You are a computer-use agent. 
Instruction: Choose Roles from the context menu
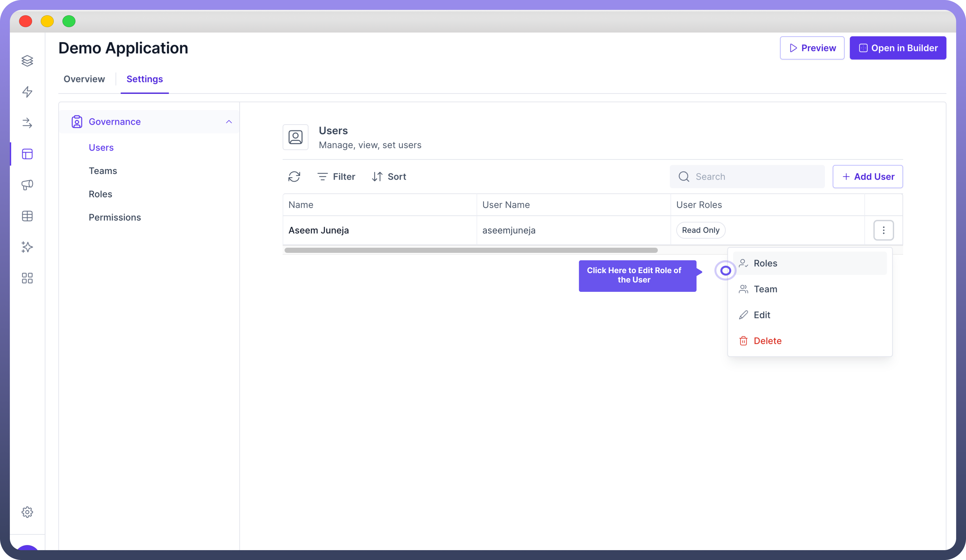(765, 263)
